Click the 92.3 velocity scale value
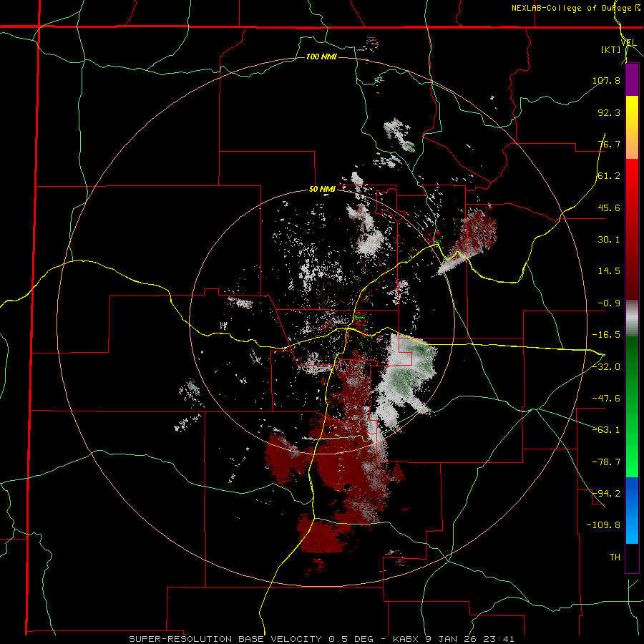Screen dimensions: 644x644 [x=609, y=112]
